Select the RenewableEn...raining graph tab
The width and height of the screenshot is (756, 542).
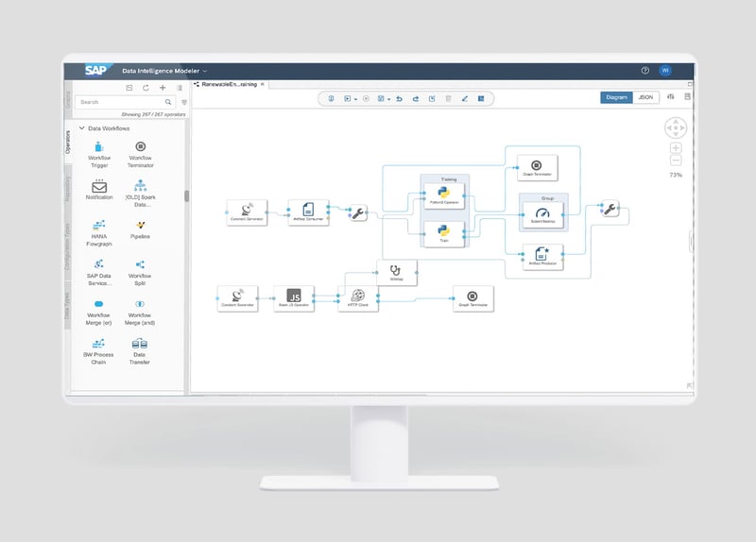tap(229, 84)
